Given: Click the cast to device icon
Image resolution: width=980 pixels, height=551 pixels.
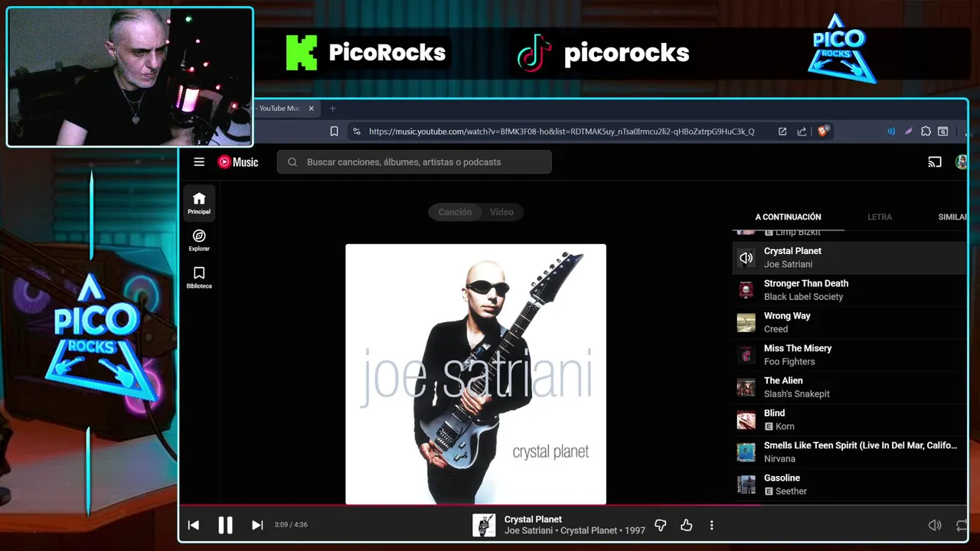Looking at the screenshot, I should coord(935,161).
